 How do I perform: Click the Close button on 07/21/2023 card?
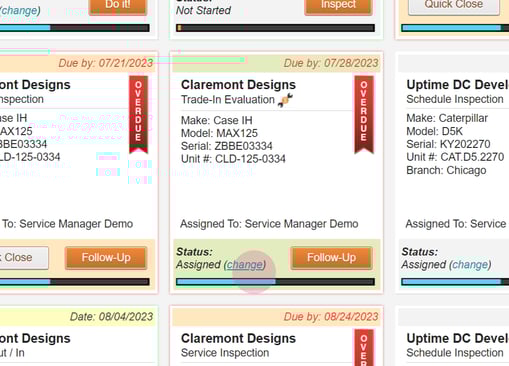(23, 258)
